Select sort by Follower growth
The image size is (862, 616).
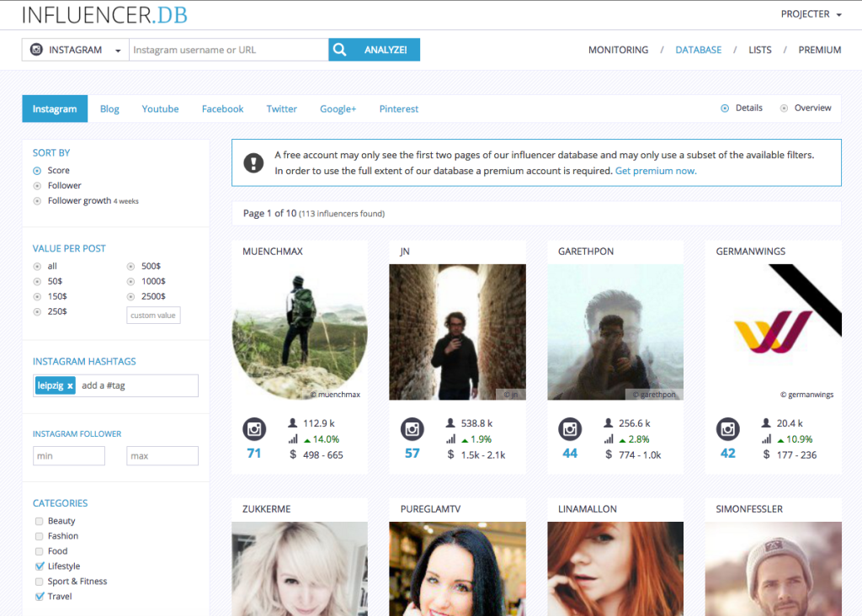[37, 201]
